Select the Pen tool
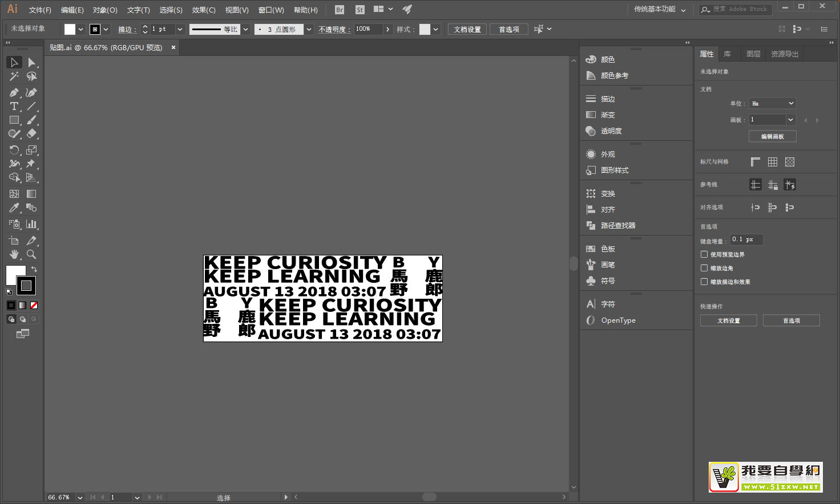Viewport: 840px width, 504px height. coord(14,92)
